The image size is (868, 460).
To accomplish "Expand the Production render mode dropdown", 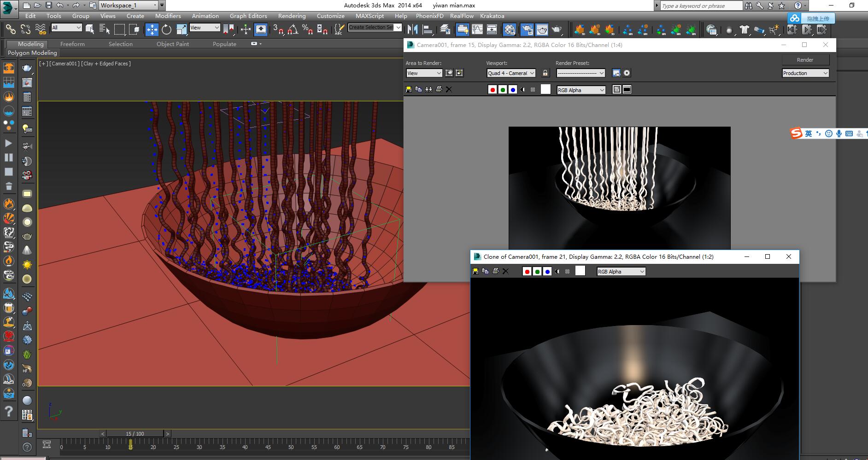I will pyautogui.click(x=805, y=73).
